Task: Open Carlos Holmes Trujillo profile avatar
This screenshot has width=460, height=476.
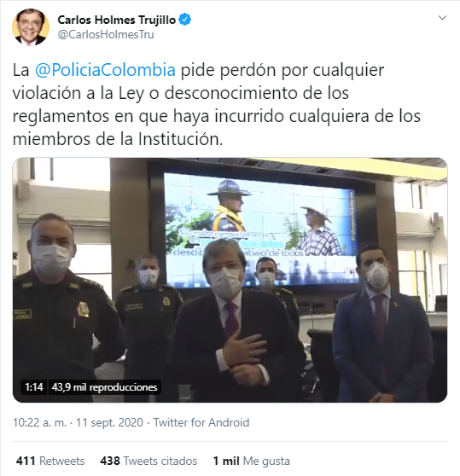Action: pos(31,27)
